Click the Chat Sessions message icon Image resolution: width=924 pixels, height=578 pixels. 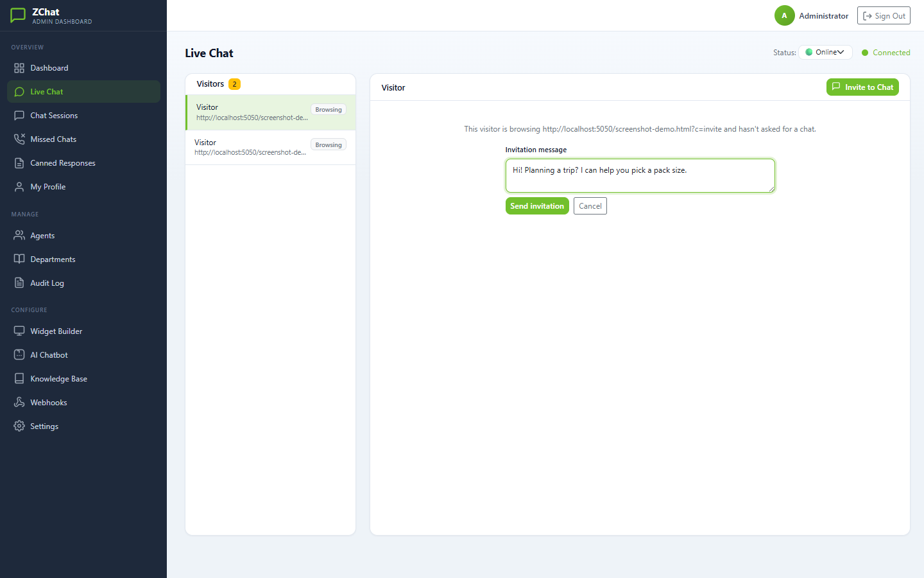(19, 116)
